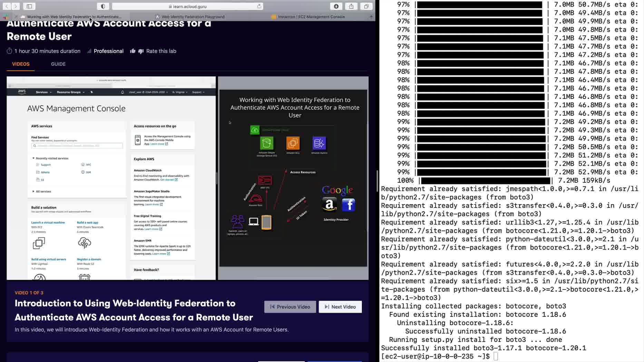
Task: Open the GUIDE tab
Action: coord(58,64)
